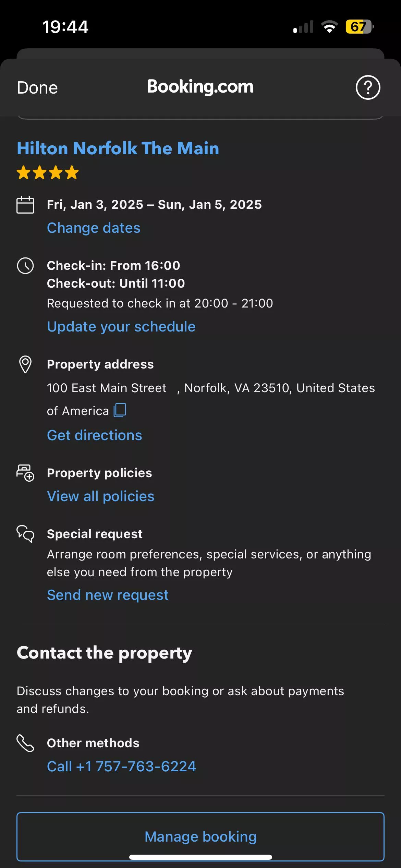Send new request to the property
401x868 pixels.
[x=108, y=595]
